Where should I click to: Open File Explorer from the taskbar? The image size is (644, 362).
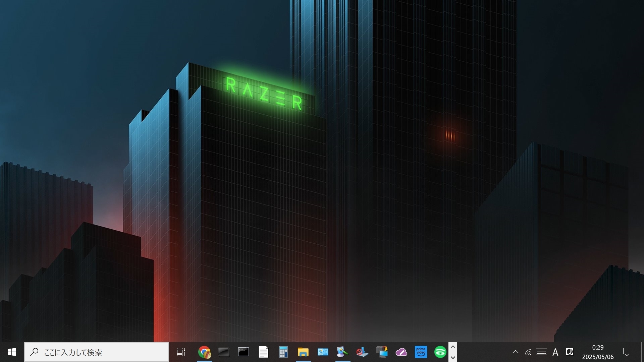303,352
